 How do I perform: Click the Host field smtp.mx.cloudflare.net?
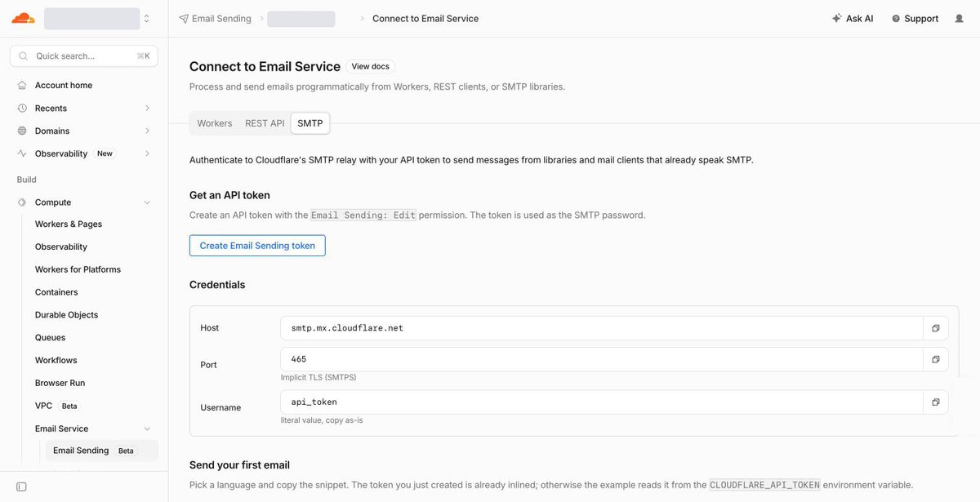coord(602,328)
